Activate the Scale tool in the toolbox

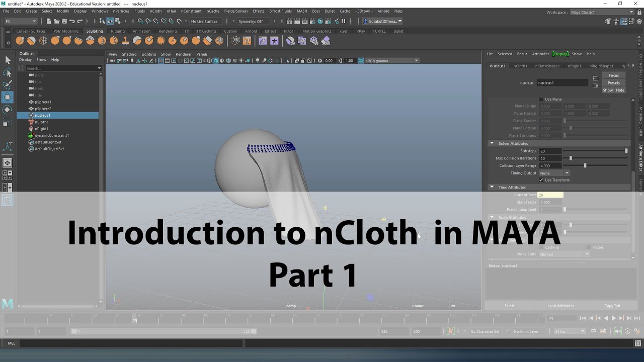[x=8, y=122]
